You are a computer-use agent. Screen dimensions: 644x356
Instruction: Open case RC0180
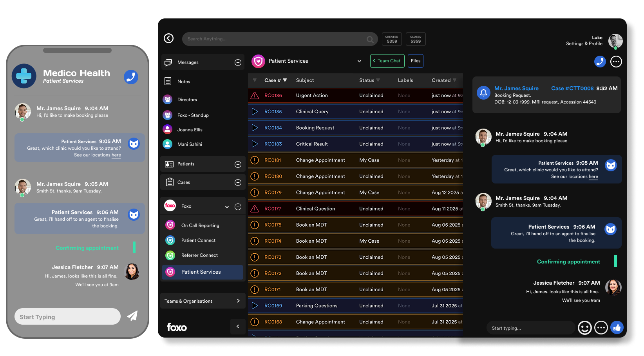[273, 176]
